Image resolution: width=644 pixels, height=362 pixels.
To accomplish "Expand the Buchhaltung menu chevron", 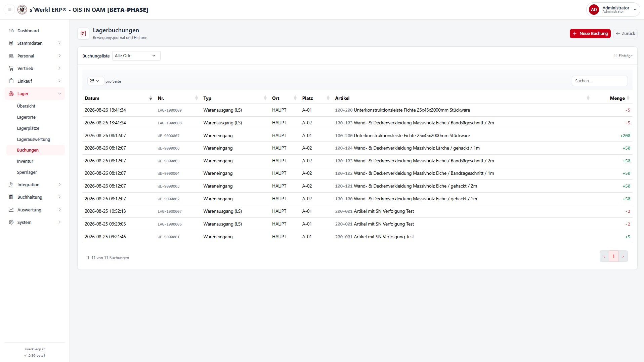I will (x=59, y=197).
